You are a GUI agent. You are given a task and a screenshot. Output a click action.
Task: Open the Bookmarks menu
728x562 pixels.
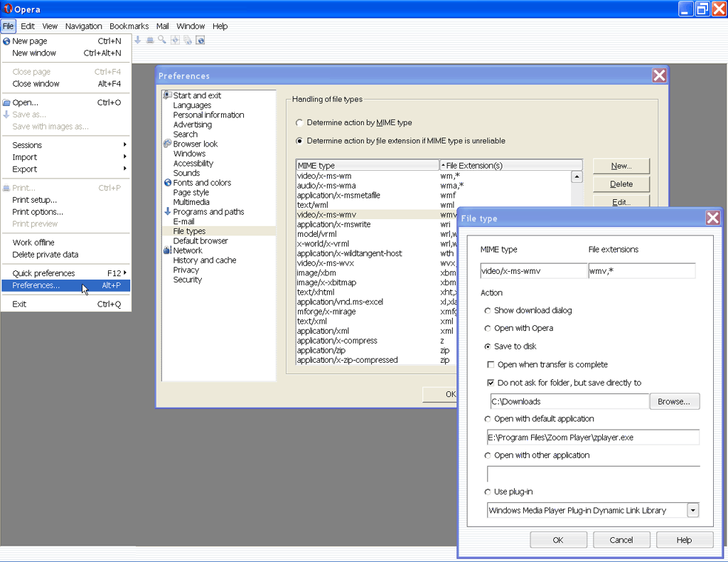click(129, 26)
